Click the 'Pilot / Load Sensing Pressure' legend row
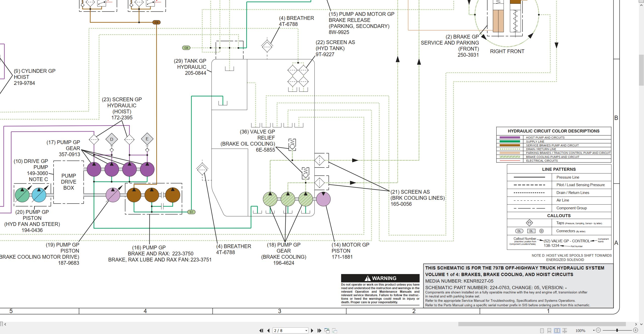The image size is (644, 334). click(x=559, y=185)
